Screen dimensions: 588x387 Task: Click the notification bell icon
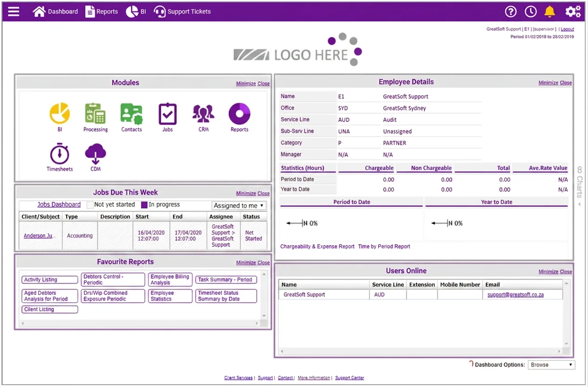(550, 12)
